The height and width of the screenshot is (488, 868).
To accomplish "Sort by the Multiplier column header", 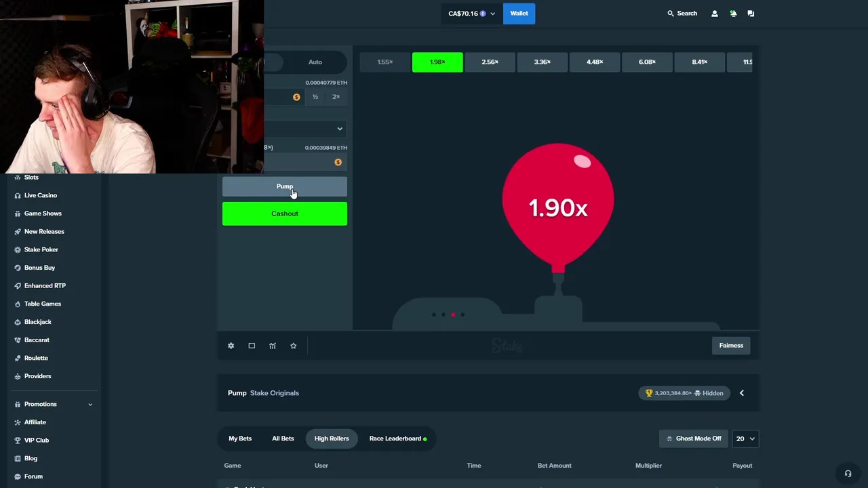I will click(648, 466).
